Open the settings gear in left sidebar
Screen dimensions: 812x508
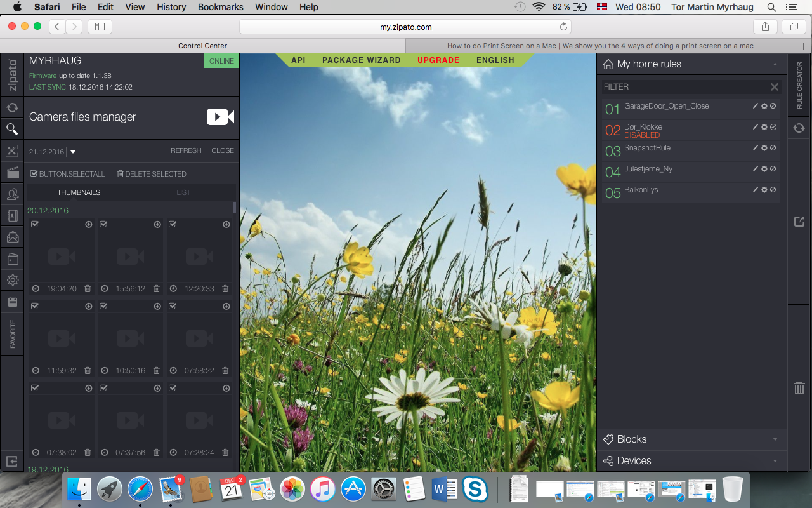coord(12,280)
